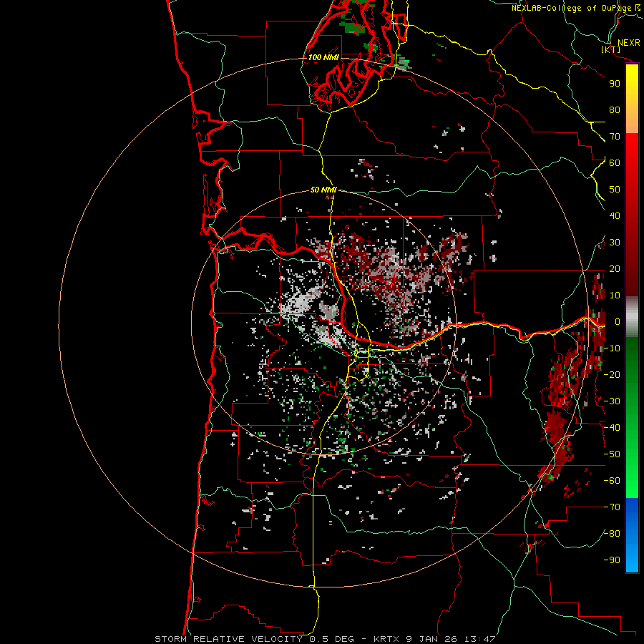Click the 70 value on velocity scale
The width and height of the screenshot is (644, 644).
click(615, 137)
